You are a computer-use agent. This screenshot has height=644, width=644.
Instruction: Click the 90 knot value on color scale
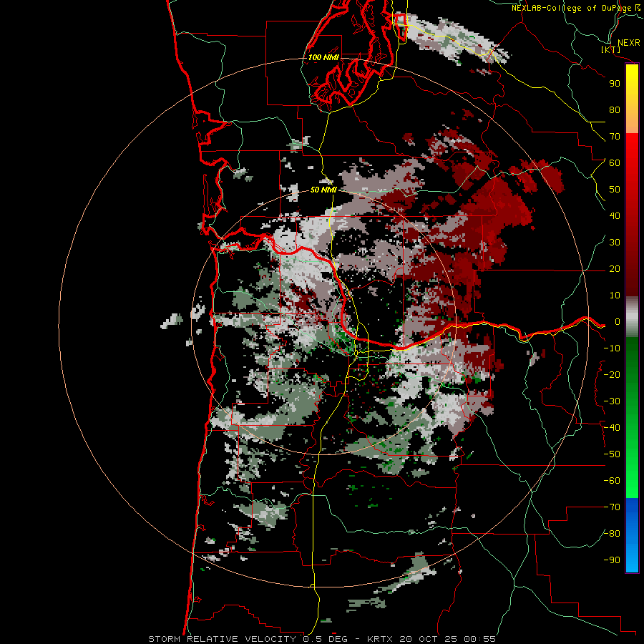click(x=615, y=84)
